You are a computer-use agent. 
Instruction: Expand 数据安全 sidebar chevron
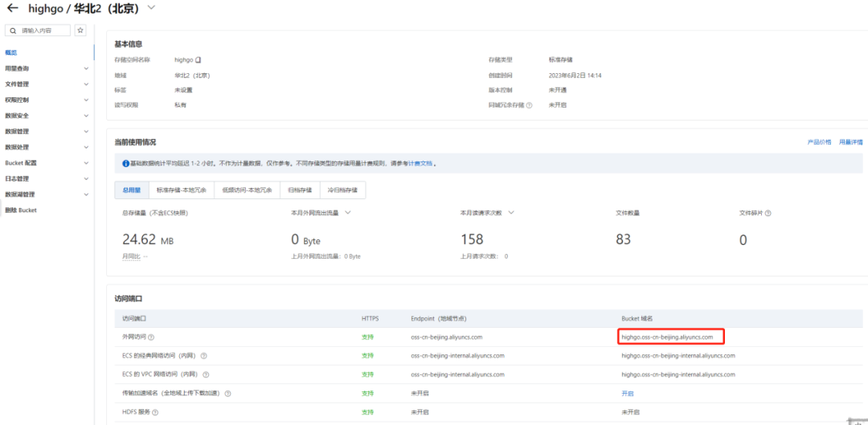point(86,116)
